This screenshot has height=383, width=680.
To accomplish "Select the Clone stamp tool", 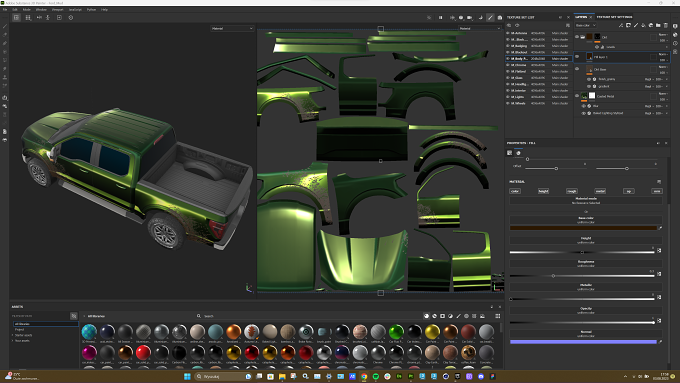I will click(5, 77).
